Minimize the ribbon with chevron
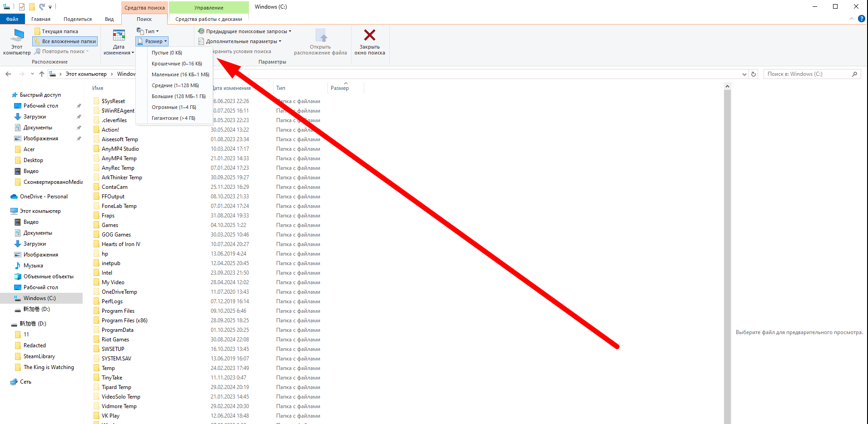868x424 pixels. (x=852, y=19)
